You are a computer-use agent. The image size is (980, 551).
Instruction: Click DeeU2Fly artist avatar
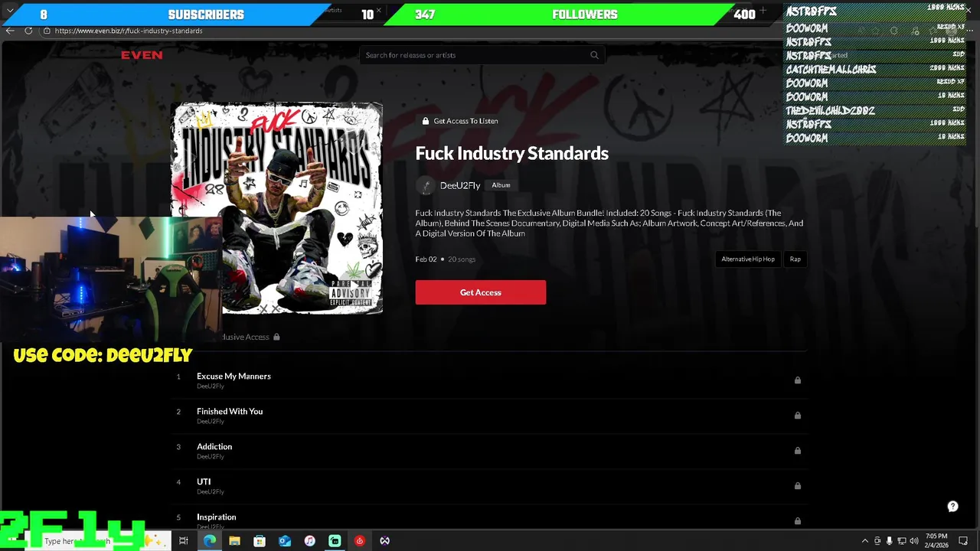pyautogui.click(x=425, y=185)
